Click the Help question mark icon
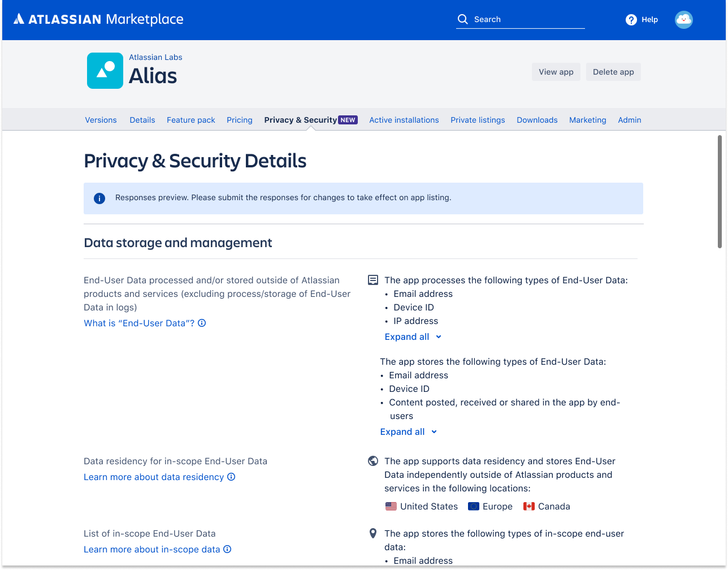The width and height of the screenshot is (728, 570). point(631,20)
